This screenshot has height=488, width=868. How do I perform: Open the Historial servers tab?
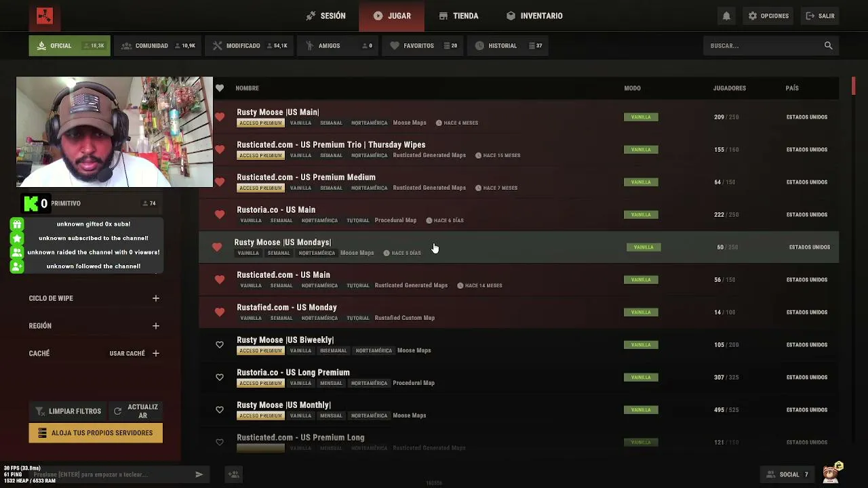tap(508, 45)
